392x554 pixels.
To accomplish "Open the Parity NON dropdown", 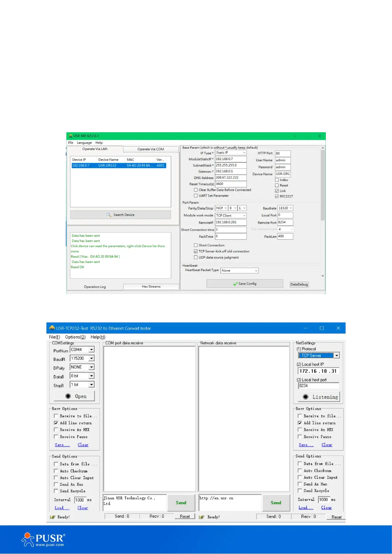I will coord(225,208).
